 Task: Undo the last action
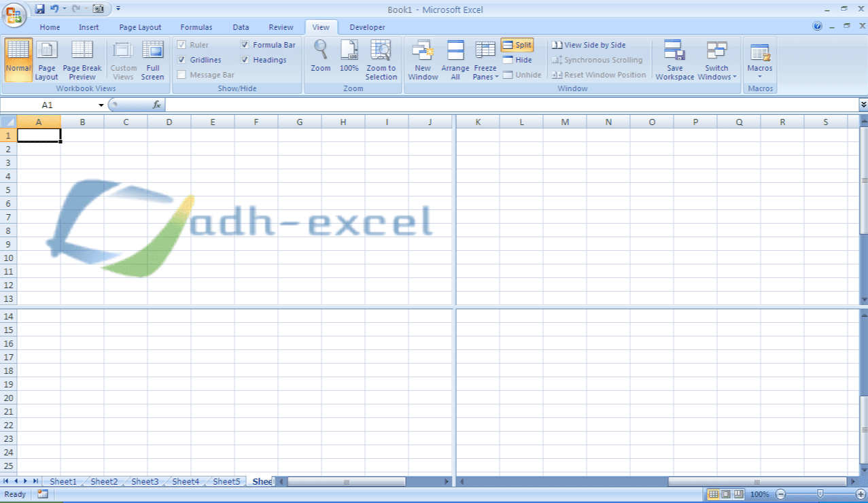[54, 9]
